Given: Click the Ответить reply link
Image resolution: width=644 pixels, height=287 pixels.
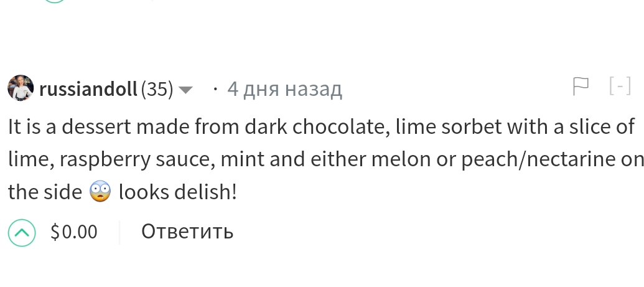Looking at the screenshot, I should [x=187, y=232].
